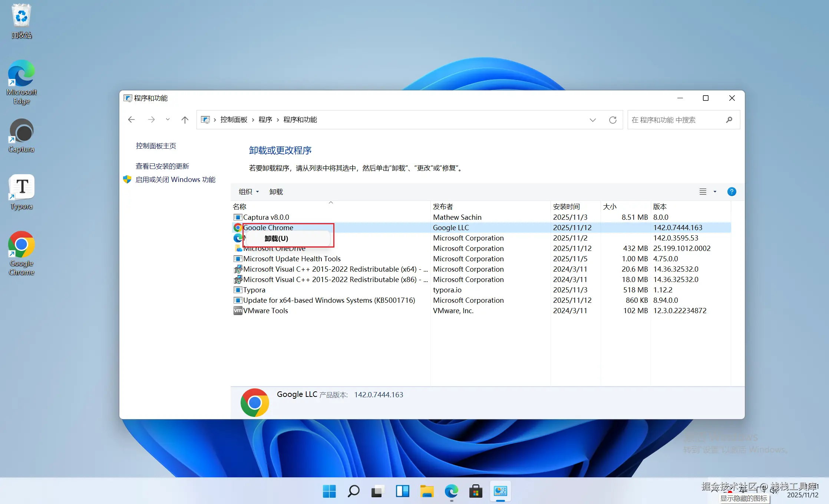The image size is (829, 504).
Task: Click the Windows Start button
Action: pos(329,491)
